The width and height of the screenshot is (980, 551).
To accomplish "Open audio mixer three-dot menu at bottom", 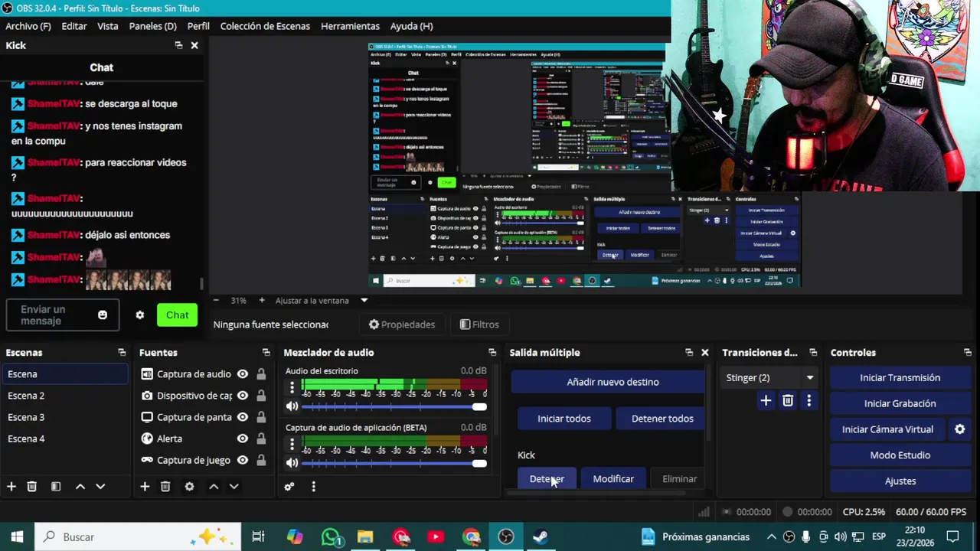I will [x=313, y=487].
